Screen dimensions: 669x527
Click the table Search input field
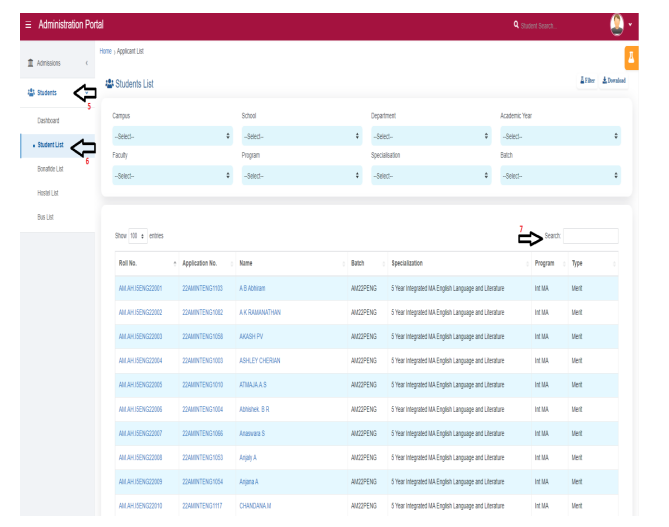click(x=591, y=236)
